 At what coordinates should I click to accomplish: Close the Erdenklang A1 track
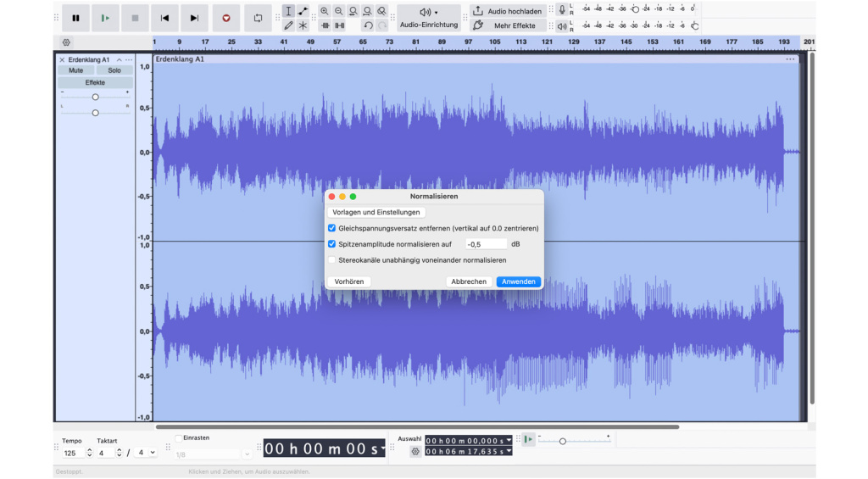[x=62, y=60]
